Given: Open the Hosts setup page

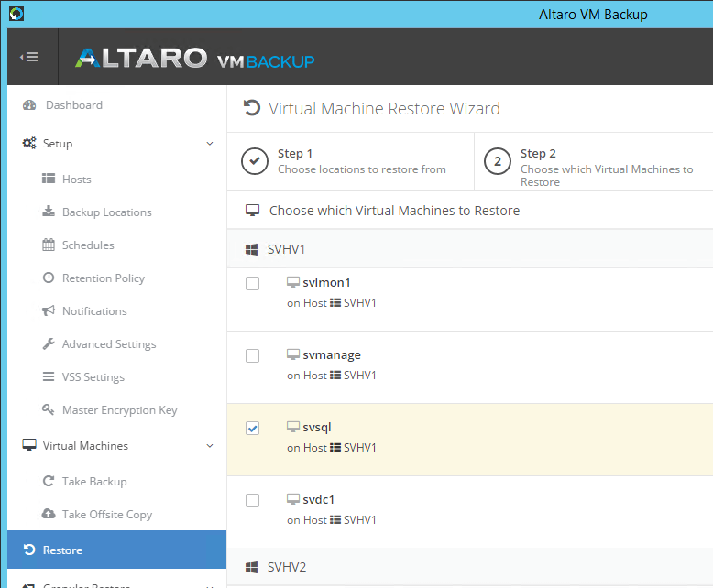Looking at the screenshot, I should [x=76, y=180].
